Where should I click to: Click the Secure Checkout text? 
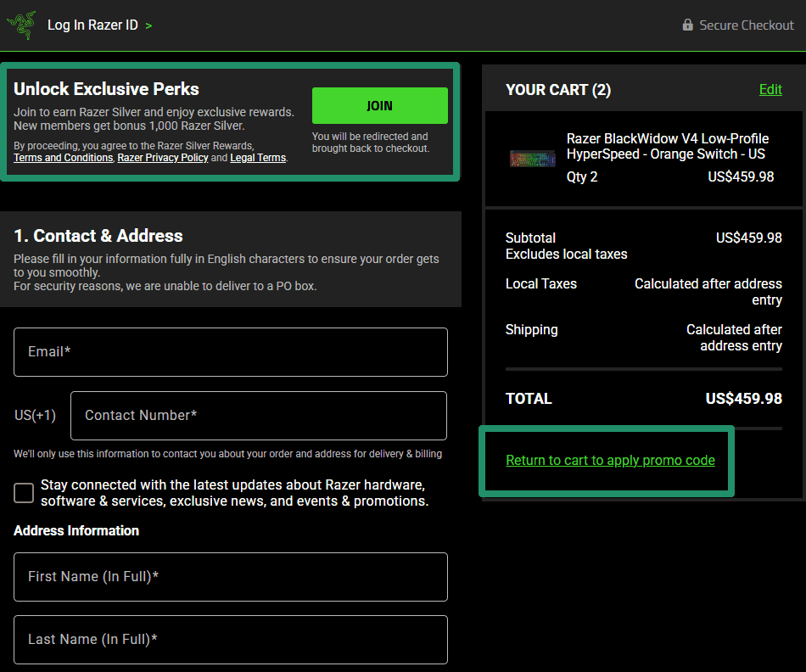(747, 25)
